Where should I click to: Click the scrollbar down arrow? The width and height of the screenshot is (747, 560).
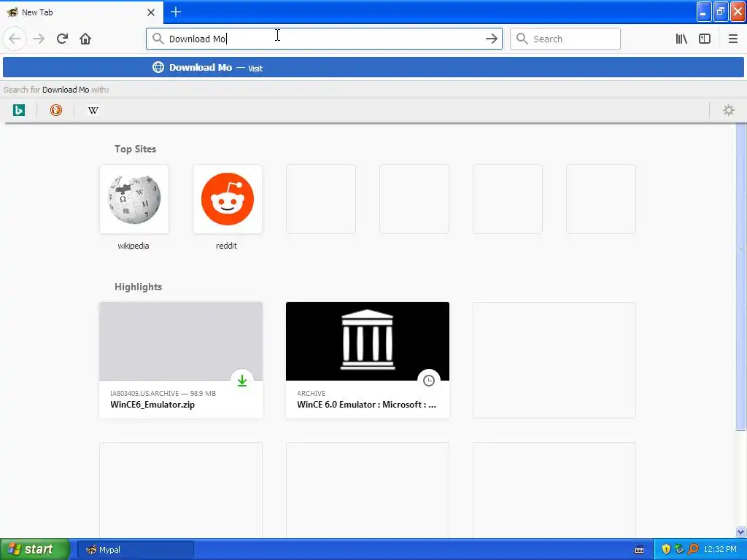coord(740,532)
